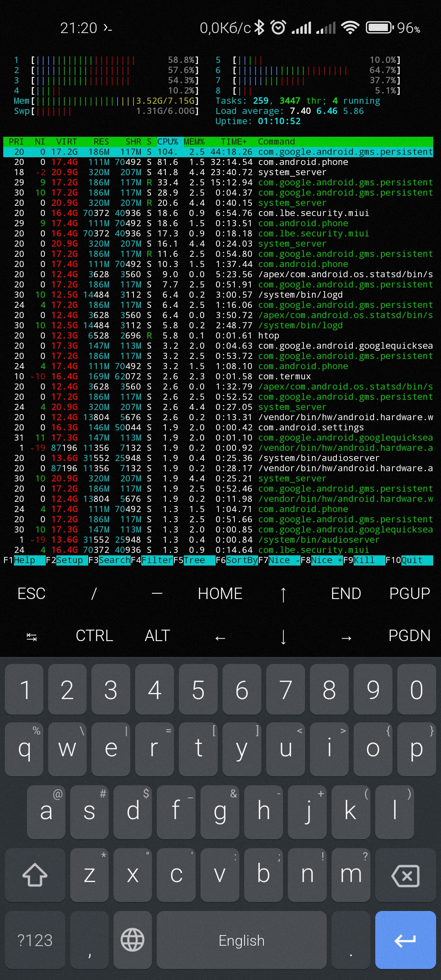
Task: Toggle the ALT modifier key
Action: [x=157, y=636]
